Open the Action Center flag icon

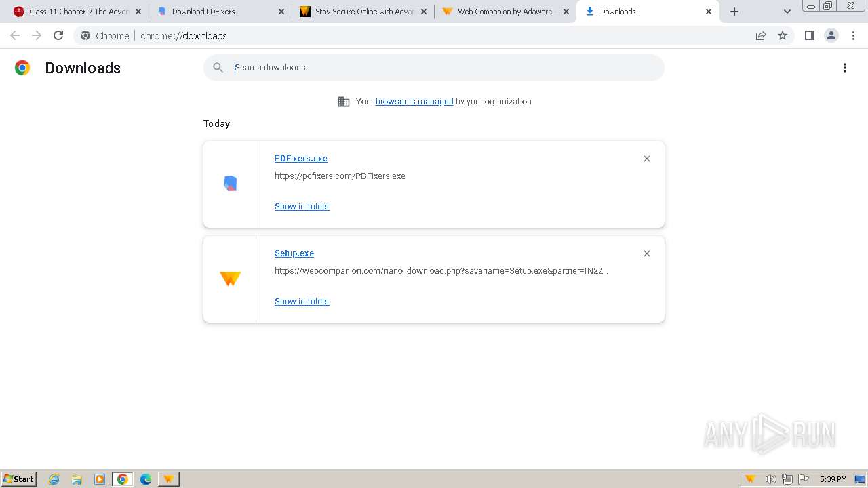tap(804, 479)
